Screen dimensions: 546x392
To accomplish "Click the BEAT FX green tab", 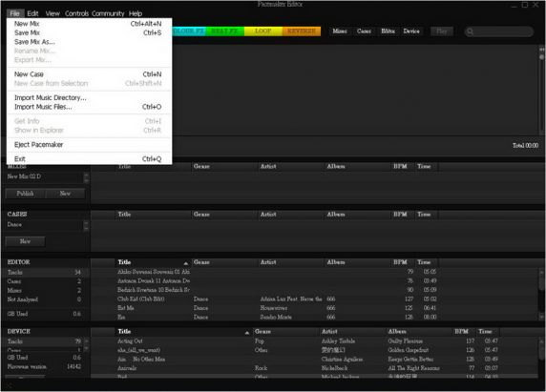I will (225, 31).
